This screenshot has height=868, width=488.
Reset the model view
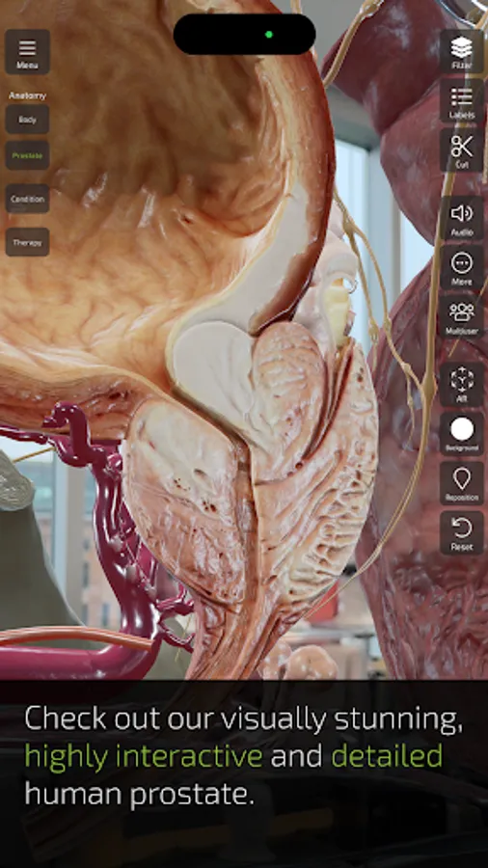coord(461,532)
